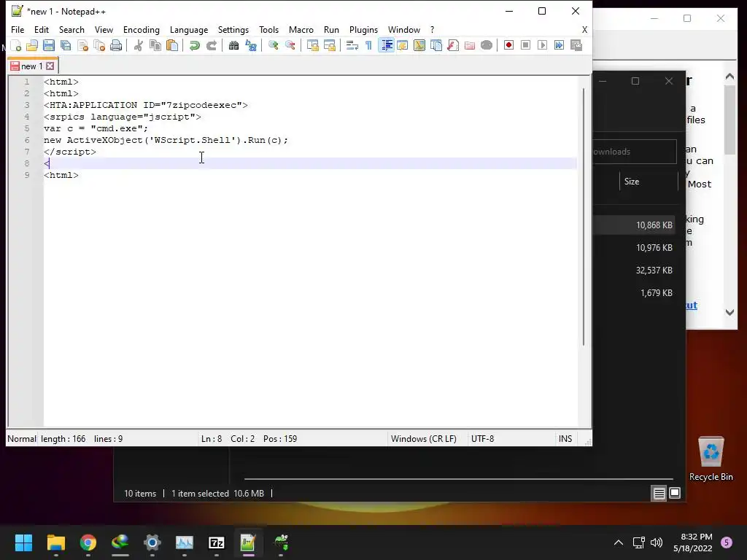Click the Print toolbar icon

116,45
